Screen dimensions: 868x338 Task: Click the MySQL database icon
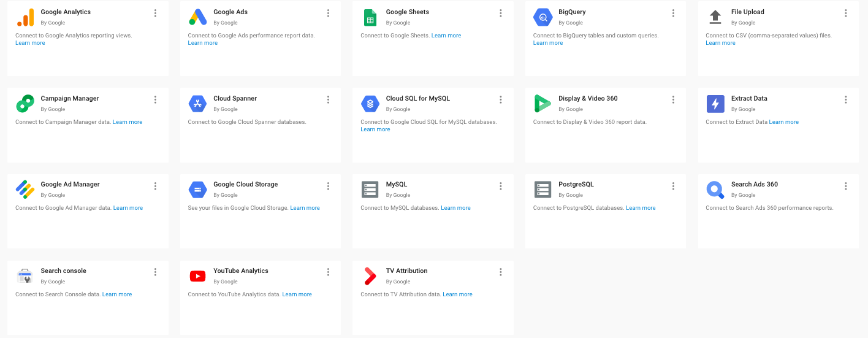(x=370, y=190)
